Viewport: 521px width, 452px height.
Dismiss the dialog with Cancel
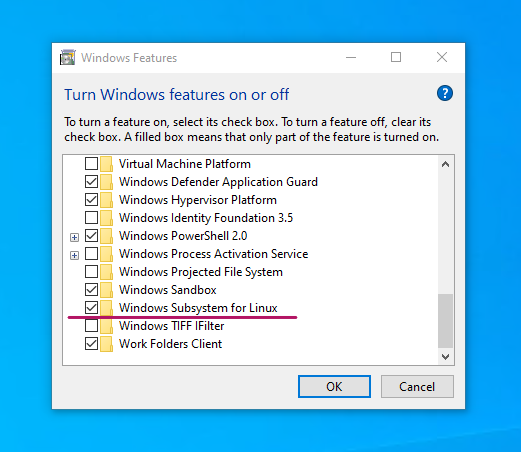tap(417, 387)
